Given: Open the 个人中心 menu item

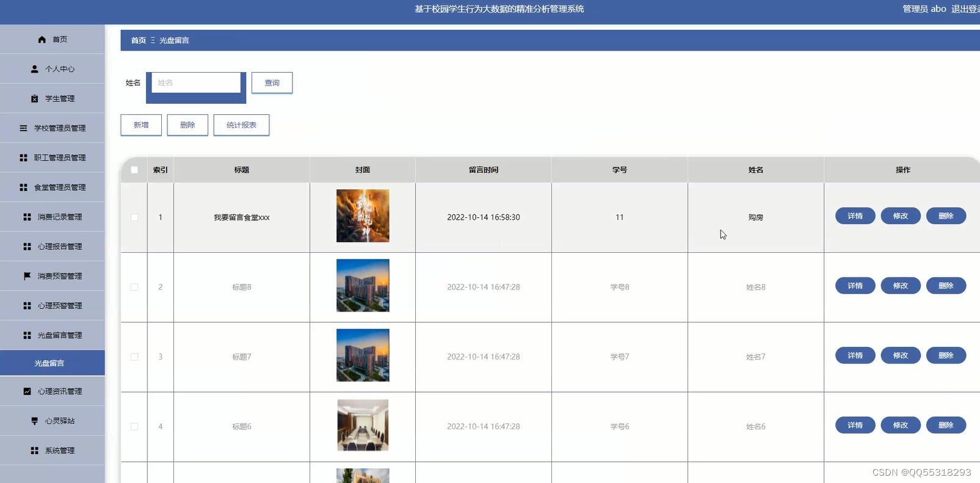Looking at the screenshot, I should point(52,69).
